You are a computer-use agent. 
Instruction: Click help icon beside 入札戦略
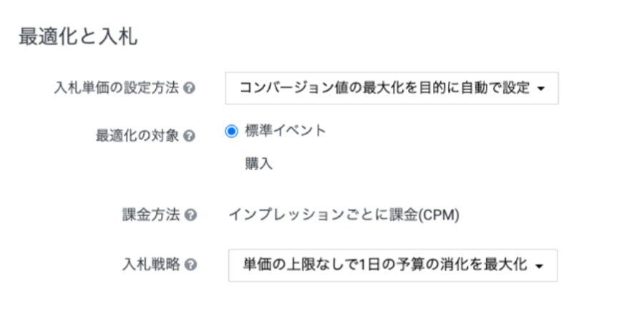pos(190,265)
